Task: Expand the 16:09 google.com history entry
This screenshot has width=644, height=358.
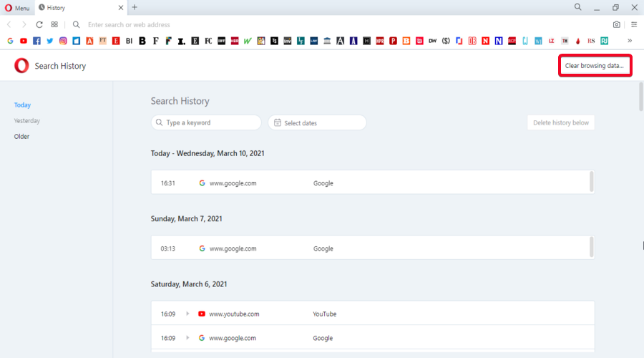Action: point(188,338)
